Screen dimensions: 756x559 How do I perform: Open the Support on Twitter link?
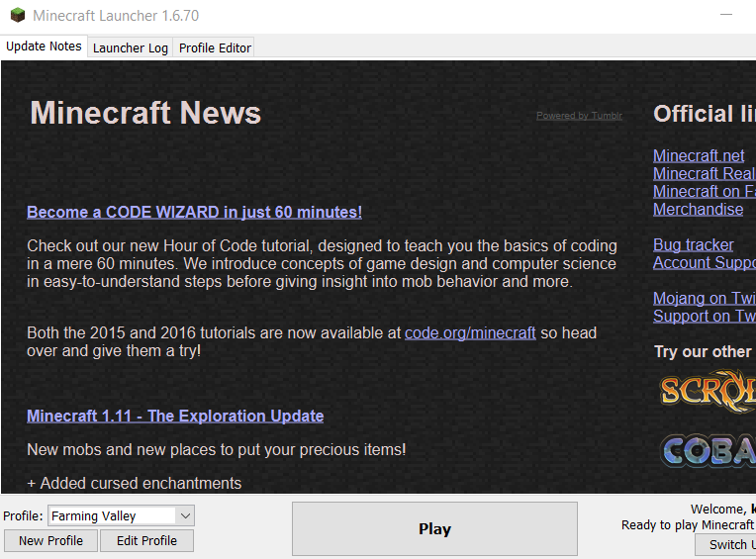(705, 317)
